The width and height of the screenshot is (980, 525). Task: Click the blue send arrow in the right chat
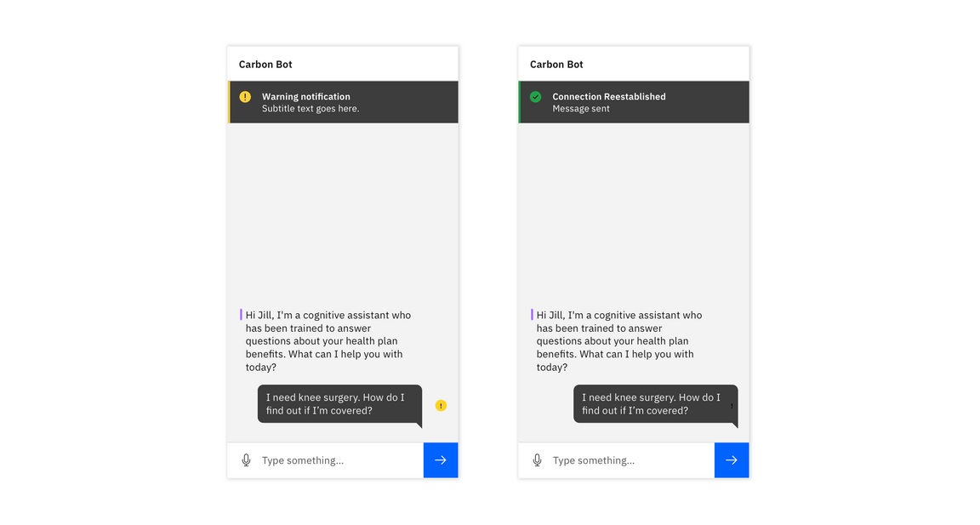pyautogui.click(x=732, y=459)
